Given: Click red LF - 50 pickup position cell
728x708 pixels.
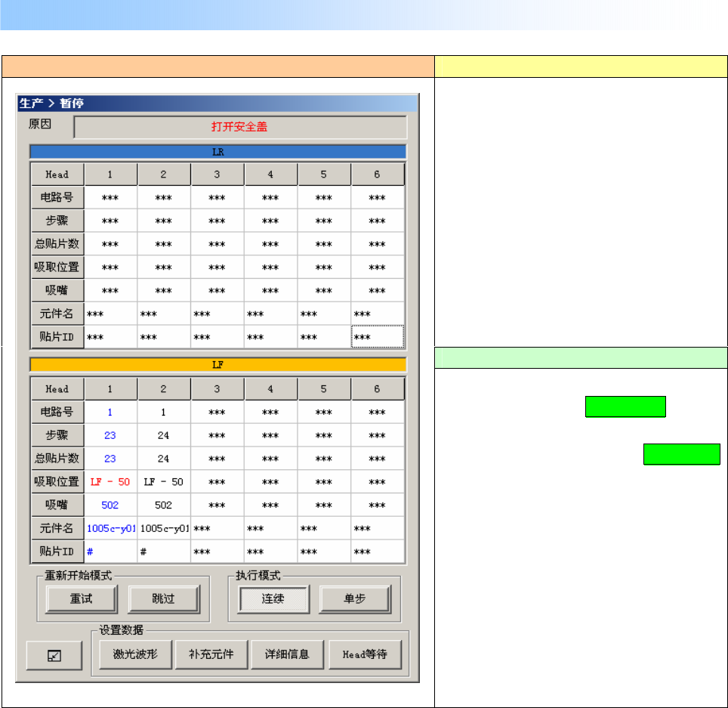Looking at the screenshot, I should [110, 482].
